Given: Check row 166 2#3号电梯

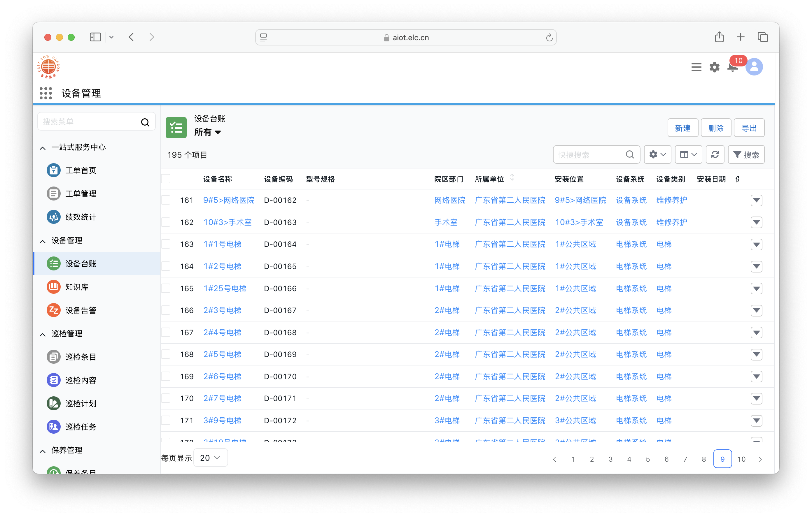Looking at the screenshot, I should point(166,310).
